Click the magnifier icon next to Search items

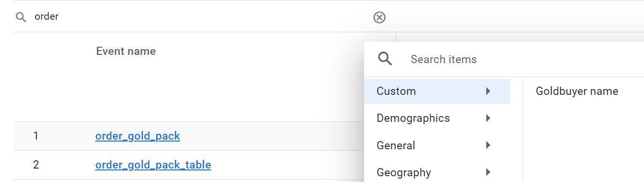pyautogui.click(x=385, y=59)
